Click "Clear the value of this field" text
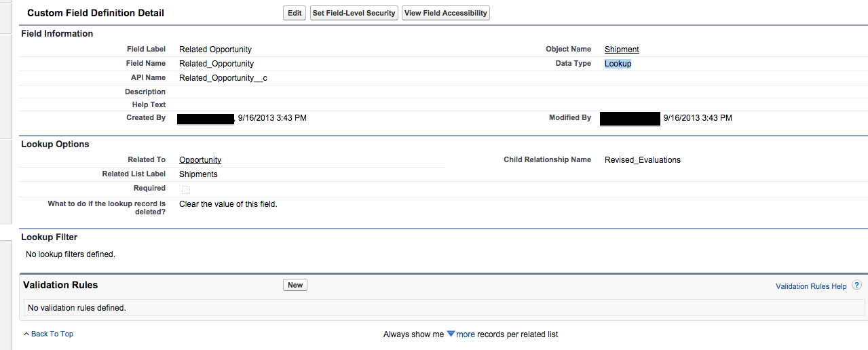The width and height of the screenshot is (868, 350). pyautogui.click(x=228, y=203)
